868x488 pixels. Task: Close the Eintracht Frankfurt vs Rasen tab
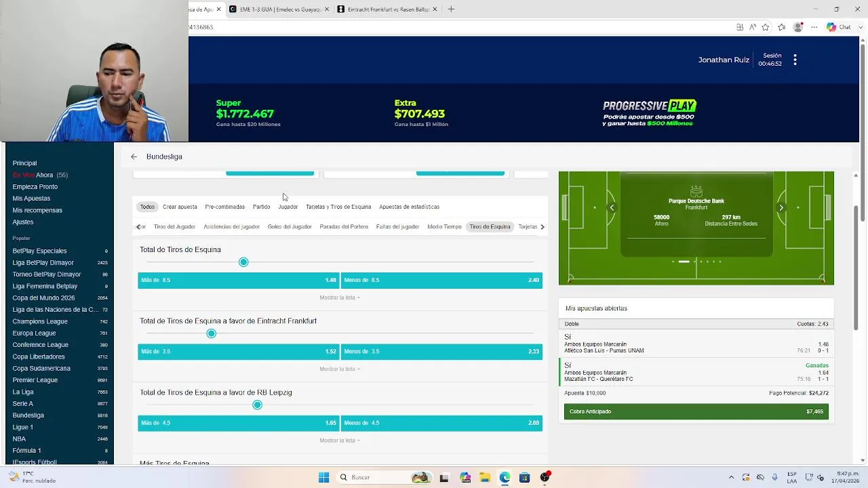coord(435,9)
